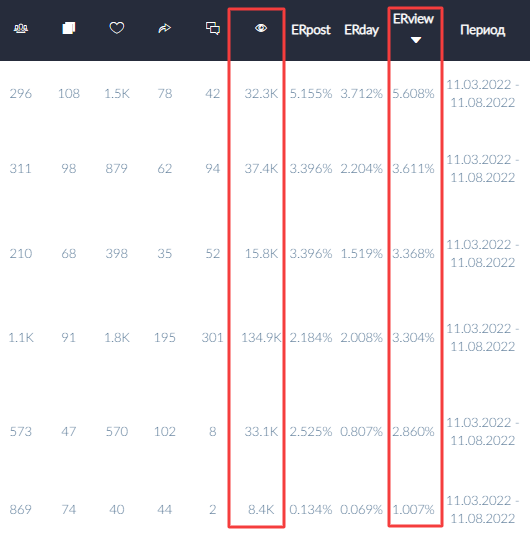Select the ERview column header
The width and height of the screenshot is (530, 534).
(413, 19)
